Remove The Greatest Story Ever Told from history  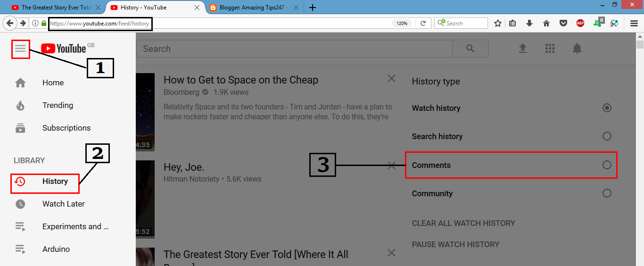tap(391, 253)
